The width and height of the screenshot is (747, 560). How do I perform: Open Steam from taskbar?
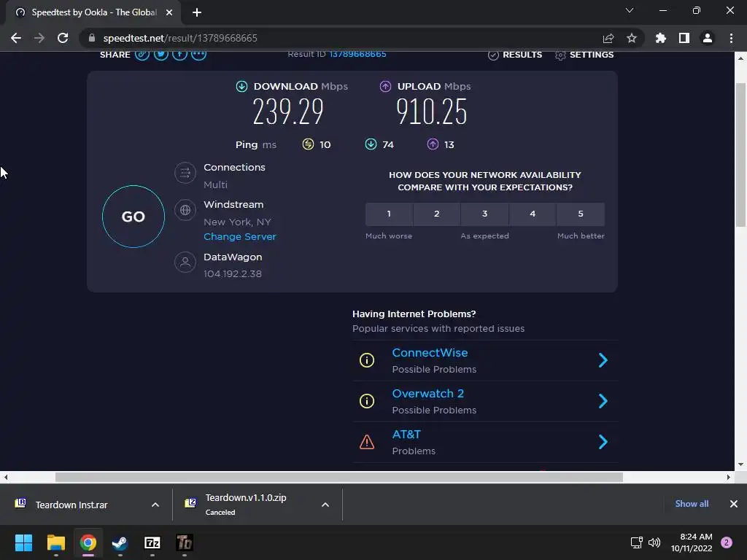point(120,542)
